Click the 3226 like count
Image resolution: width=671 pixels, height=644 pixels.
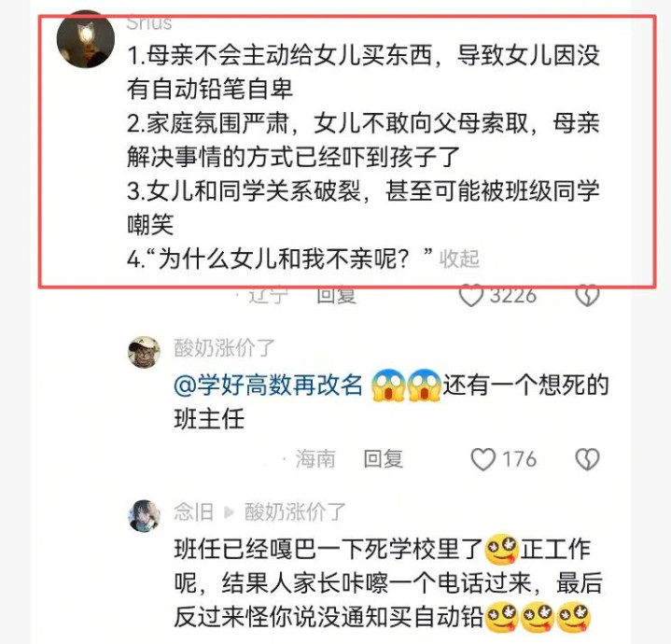[x=512, y=296]
